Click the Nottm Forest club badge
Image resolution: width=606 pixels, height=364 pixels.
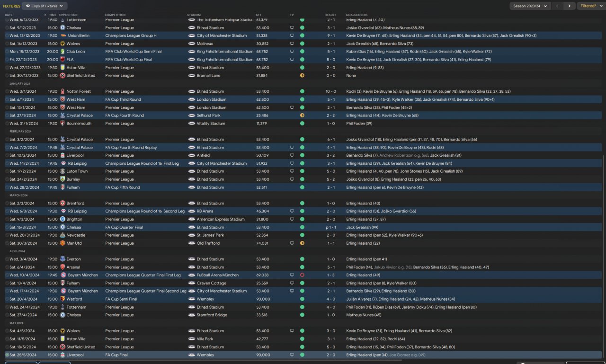[x=62, y=91]
